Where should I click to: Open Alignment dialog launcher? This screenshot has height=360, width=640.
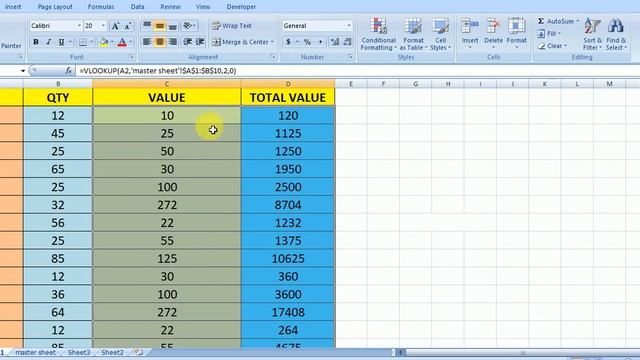click(x=273, y=57)
